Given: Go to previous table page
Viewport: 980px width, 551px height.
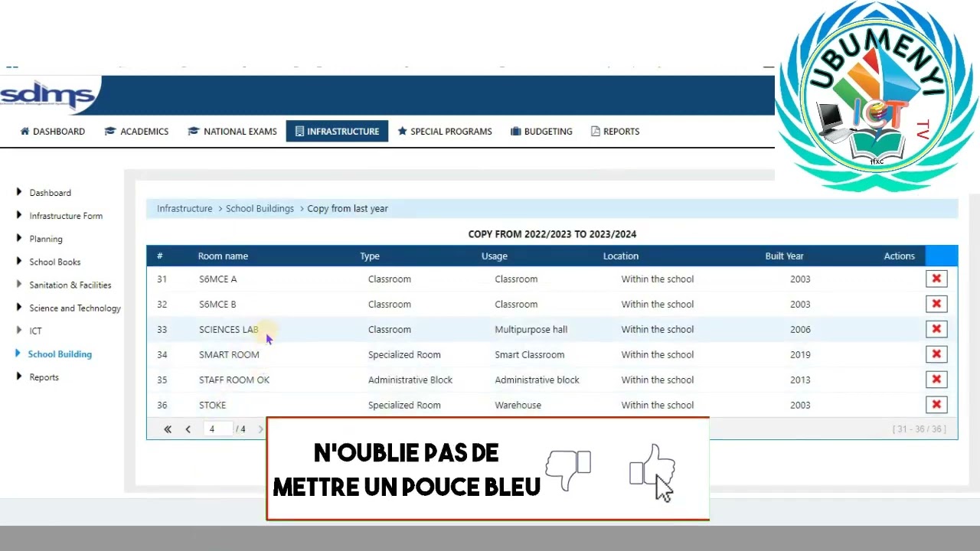Looking at the screenshot, I should [188, 429].
